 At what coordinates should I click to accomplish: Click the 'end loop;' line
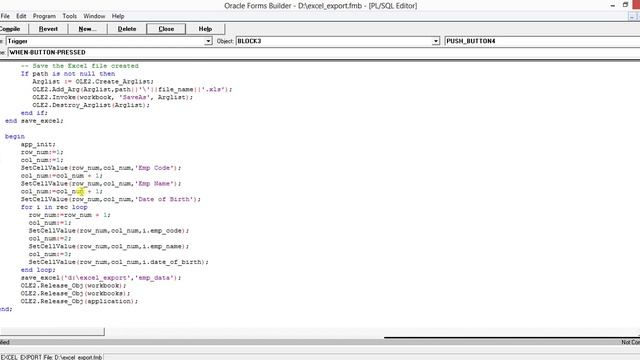(x=38, y=270)
